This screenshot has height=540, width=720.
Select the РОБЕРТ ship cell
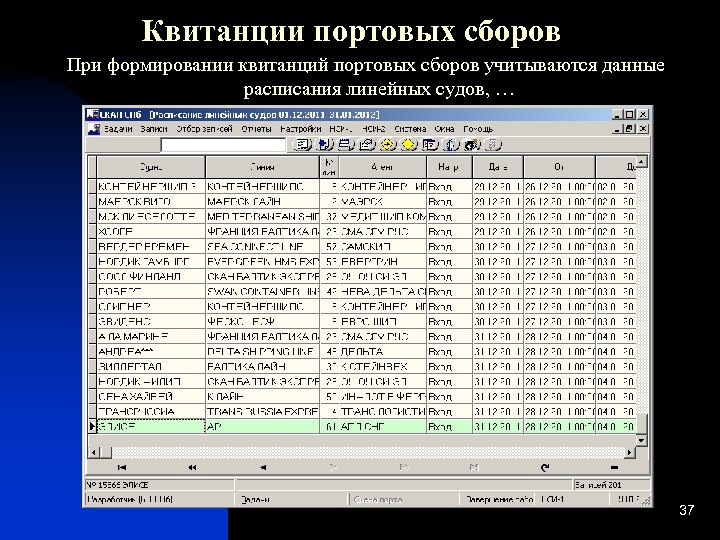(151, 292)
